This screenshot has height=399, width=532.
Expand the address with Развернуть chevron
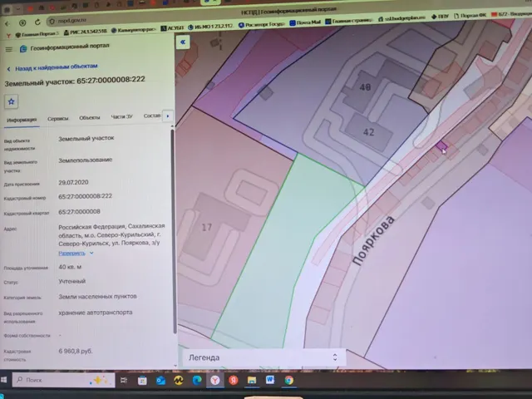click(91, 253)
